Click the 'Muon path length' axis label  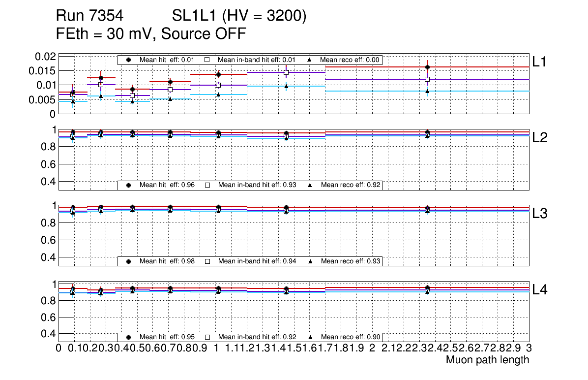[x=487, y=360]
